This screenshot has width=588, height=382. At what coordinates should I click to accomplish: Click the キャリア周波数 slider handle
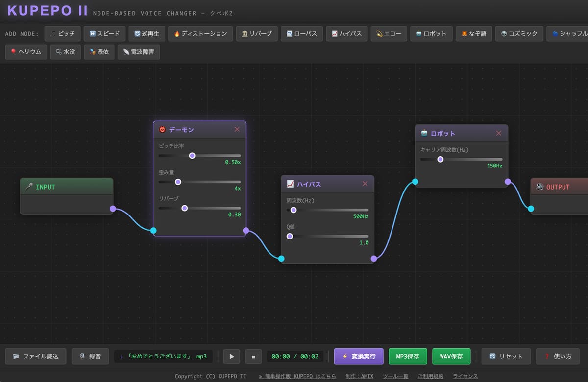440,159
